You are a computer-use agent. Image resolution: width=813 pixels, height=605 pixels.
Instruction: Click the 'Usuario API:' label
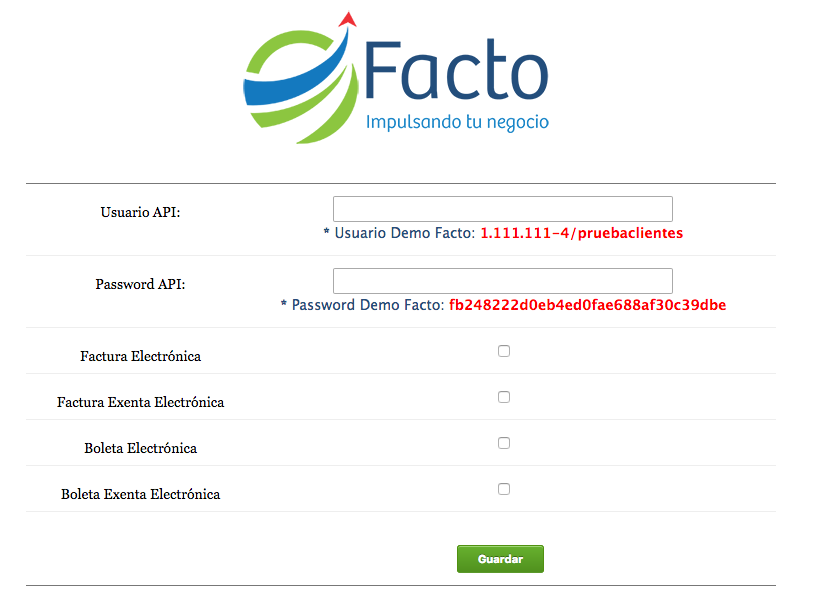(x=140, y=212)
